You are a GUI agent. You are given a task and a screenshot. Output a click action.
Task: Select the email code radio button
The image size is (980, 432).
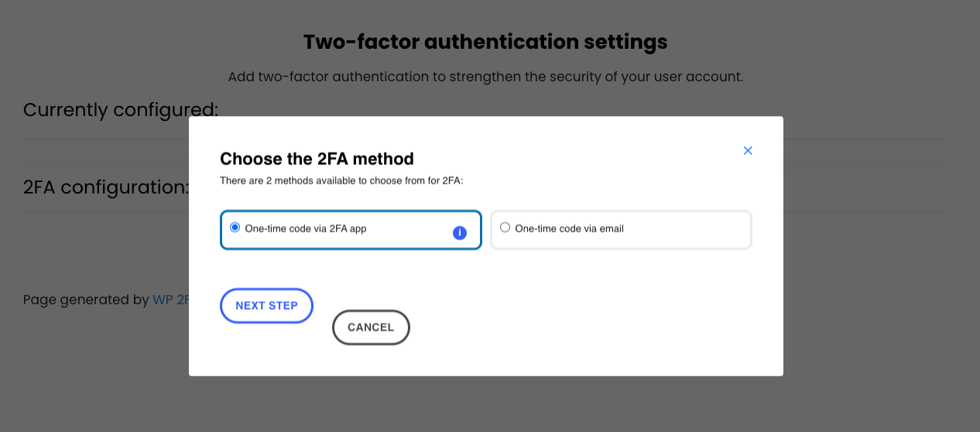pos(505,228)
